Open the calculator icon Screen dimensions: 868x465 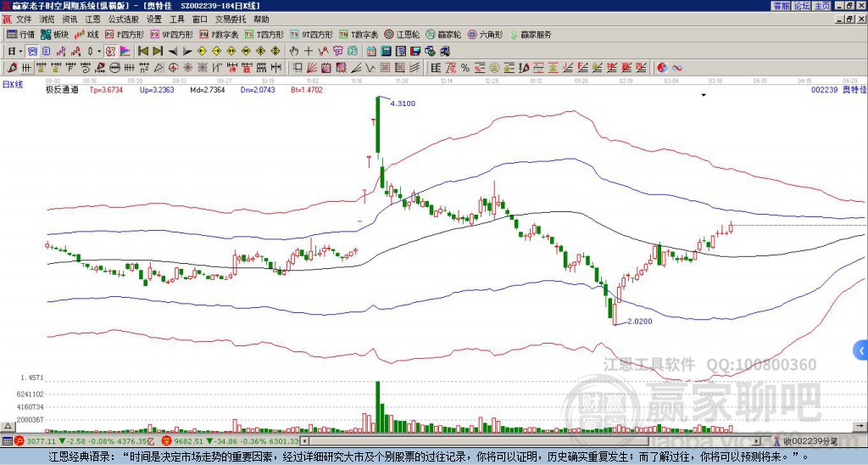[x=386, y=52]
